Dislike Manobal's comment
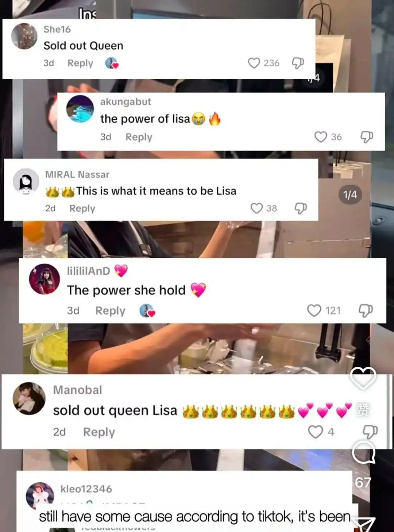The image size is (394, 532). [x=370, y=432]
